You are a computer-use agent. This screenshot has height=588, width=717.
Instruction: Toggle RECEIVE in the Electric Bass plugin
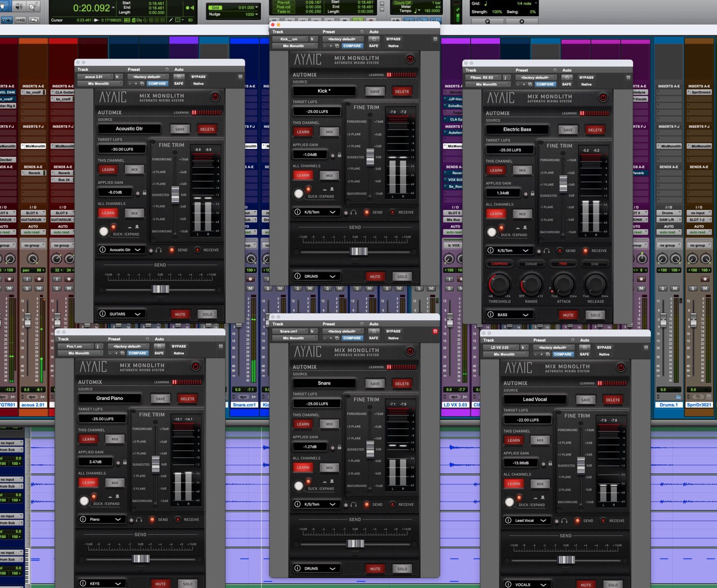(x=585, y=251)
